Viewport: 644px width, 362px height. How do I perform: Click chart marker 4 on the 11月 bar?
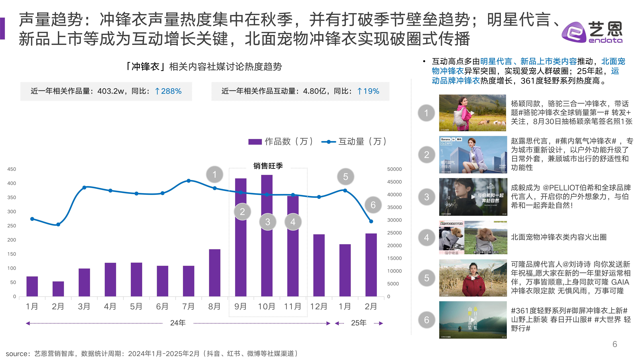pyautogui.click(x=293, y=222)
